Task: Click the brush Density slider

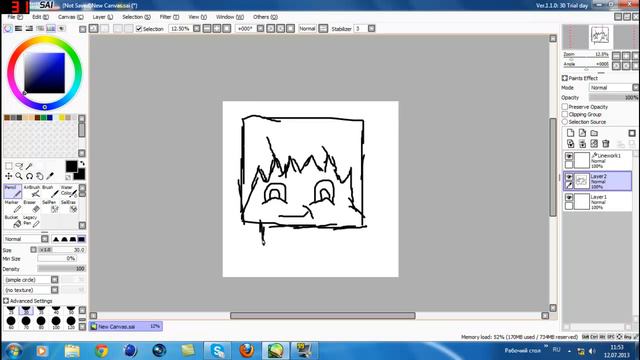Action: coord(61,269)
